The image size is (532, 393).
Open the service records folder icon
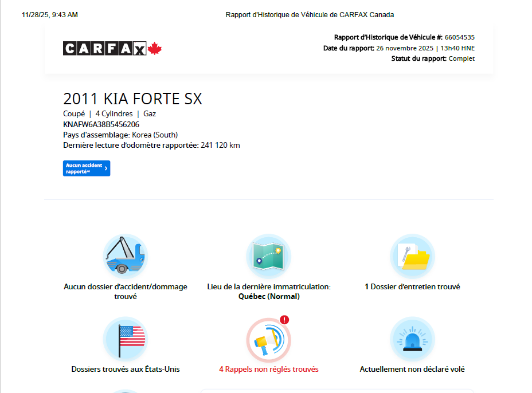tap(412, 257)
